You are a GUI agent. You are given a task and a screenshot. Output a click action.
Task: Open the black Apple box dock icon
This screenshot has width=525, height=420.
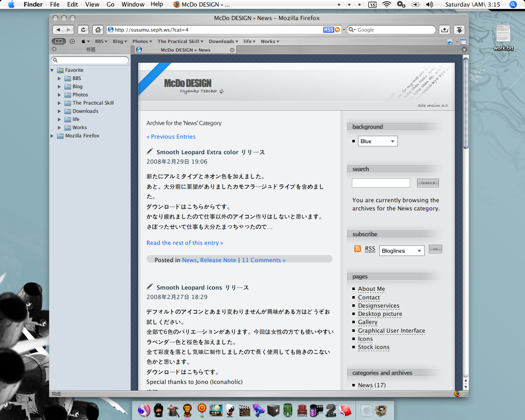point(274,410)
